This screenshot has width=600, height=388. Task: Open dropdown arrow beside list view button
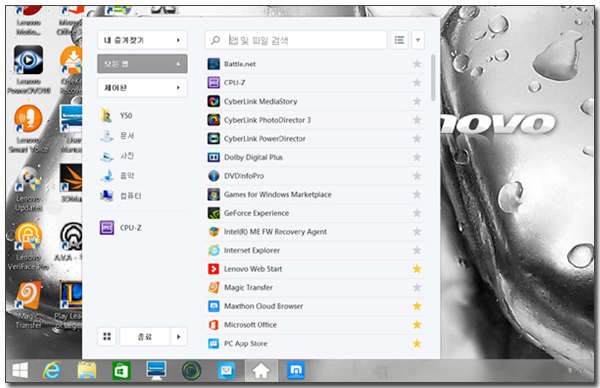418,40
